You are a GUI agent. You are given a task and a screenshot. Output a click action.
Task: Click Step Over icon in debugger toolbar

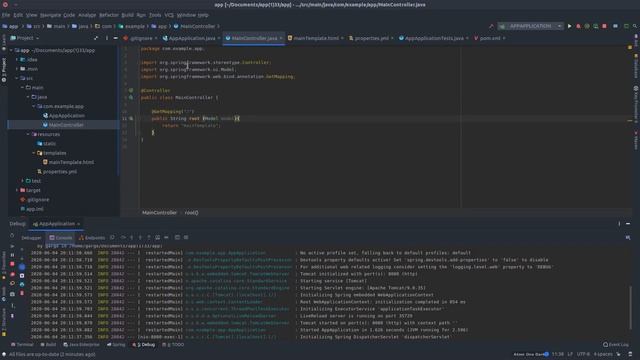123,238
